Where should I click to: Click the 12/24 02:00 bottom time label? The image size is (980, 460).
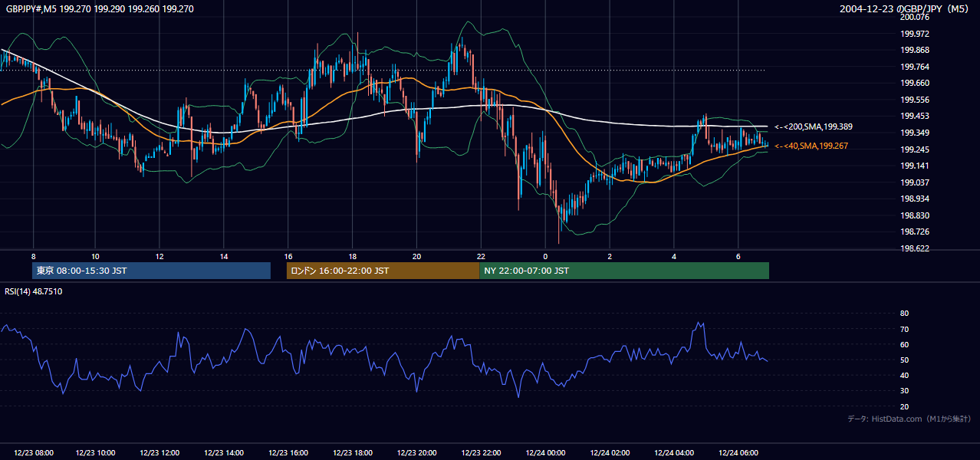611,452
